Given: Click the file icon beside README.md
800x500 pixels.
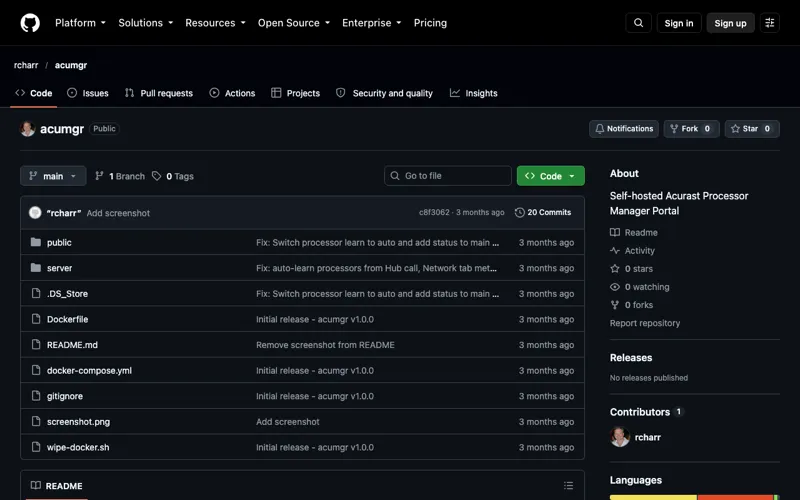Looking at the screenshot, I should click(36, 344).
